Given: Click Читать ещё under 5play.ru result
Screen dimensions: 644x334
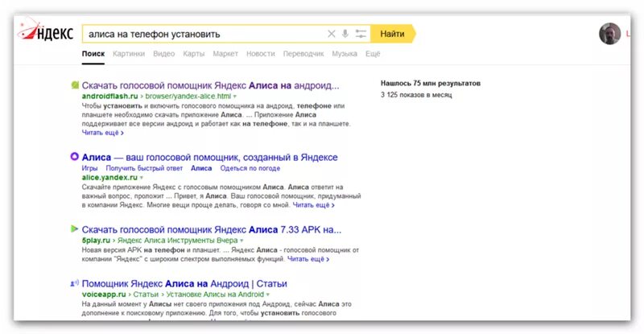Looking at the screenshot, I should pos(308,259).
